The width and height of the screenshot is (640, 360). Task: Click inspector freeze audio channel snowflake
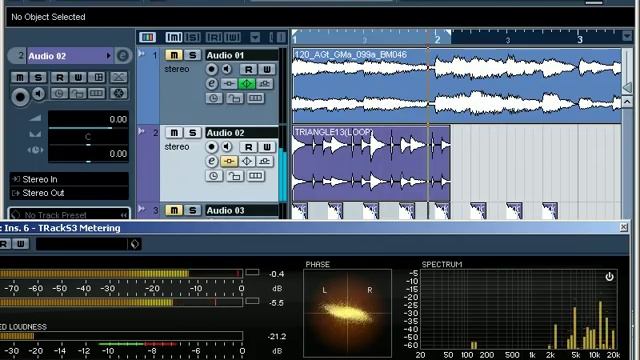(118, 93)
